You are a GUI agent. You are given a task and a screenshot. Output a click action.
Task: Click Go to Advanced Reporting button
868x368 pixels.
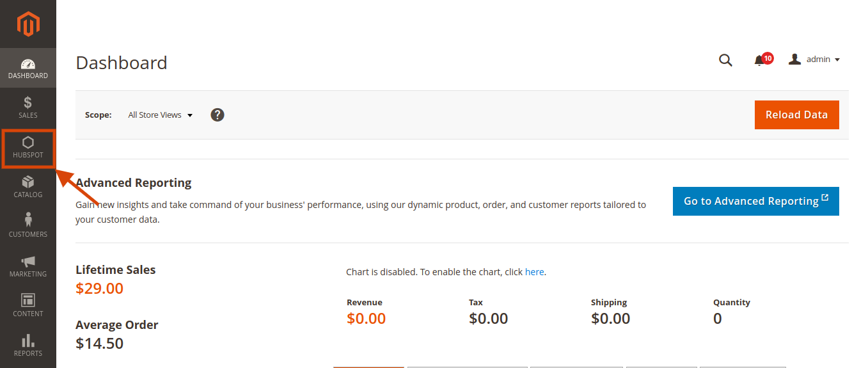[756, 201]
